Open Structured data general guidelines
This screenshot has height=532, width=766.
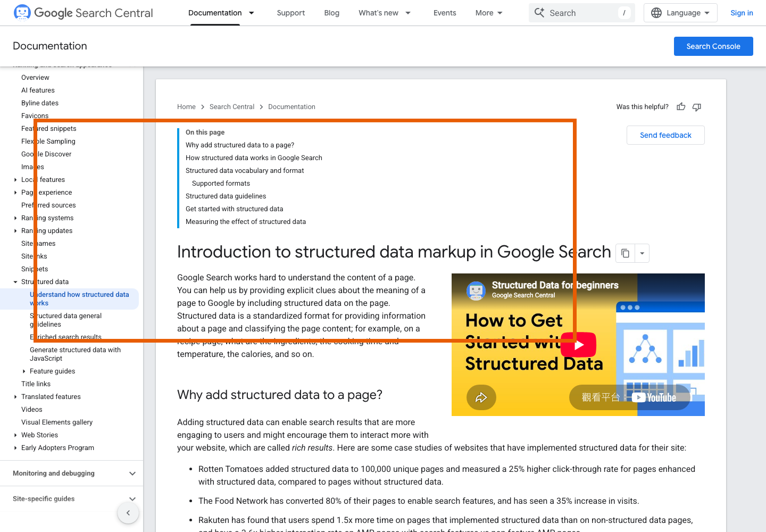[66, 320]
